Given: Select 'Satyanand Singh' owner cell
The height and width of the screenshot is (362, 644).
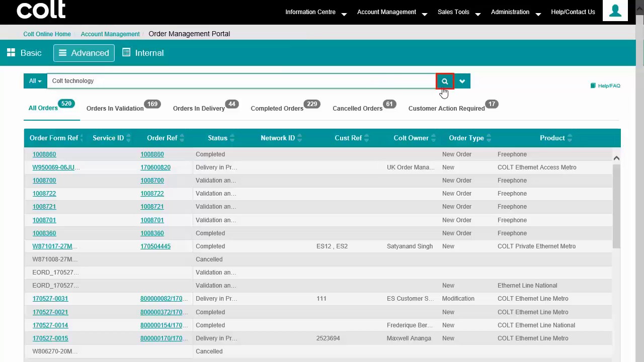Looking at the screenshot, I should (x=410, y=246).
